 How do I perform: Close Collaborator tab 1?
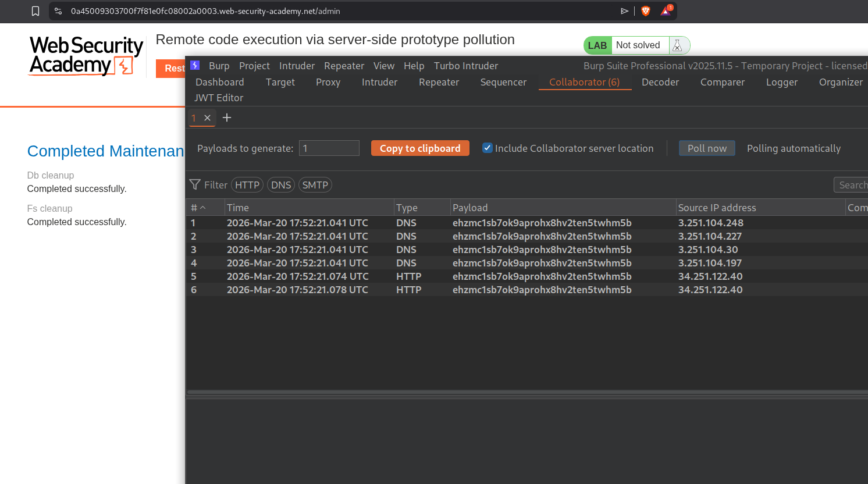[207, 118]
